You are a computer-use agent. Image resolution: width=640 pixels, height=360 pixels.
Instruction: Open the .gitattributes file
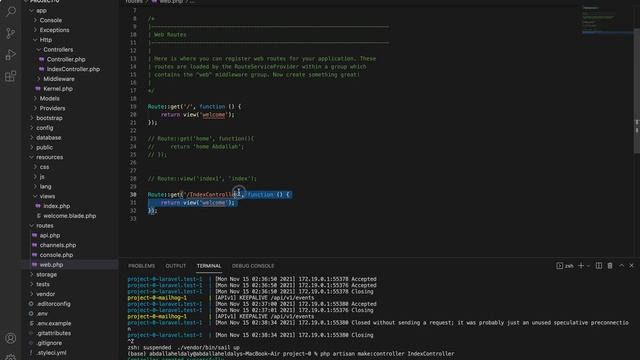point(53,333)
